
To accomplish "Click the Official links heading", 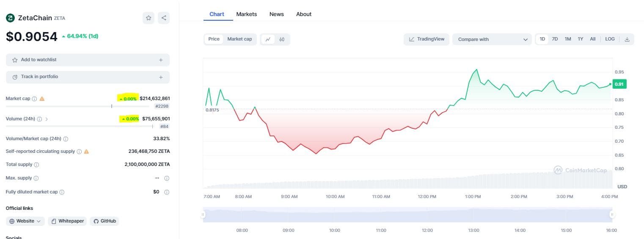I will pyautogui.click(x=19, y=209).
